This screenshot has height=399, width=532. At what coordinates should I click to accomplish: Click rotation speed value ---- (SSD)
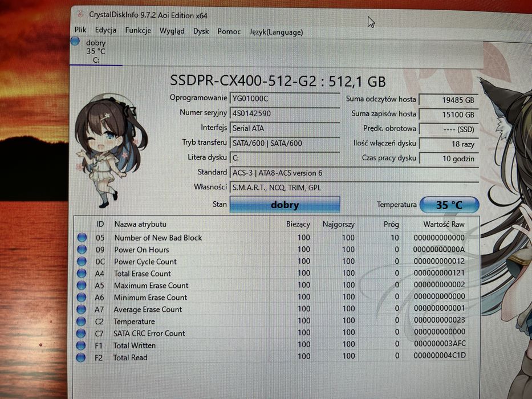pyautogui.click(x=449, y=129)
